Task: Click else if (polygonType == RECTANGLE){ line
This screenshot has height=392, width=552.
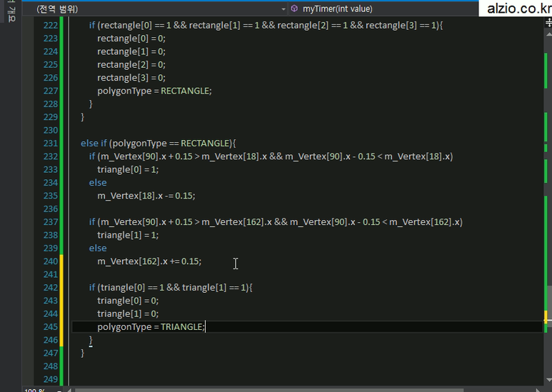Action: point(159,144)
